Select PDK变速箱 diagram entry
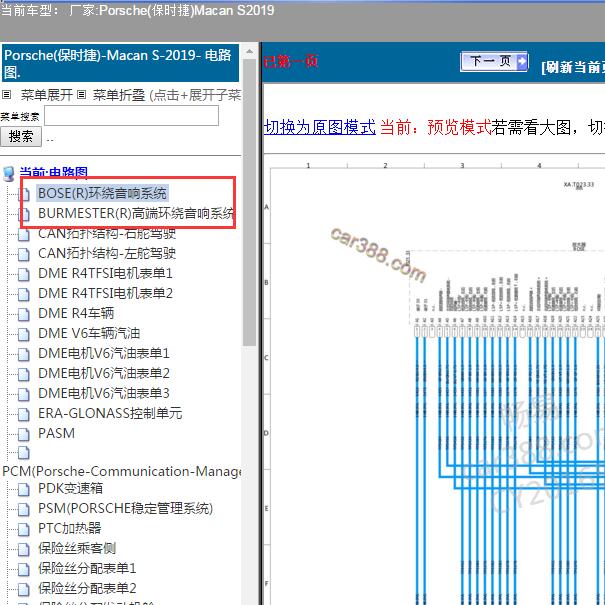 pyautogui.click(x=71, y=488)
